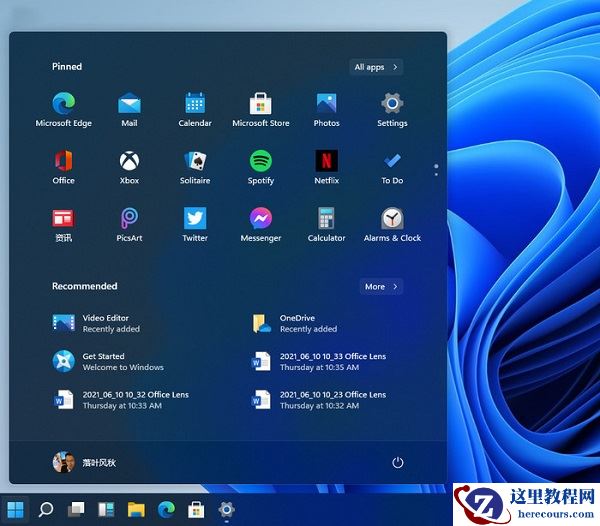Open Get Started Welcome to Windows
This screenshot has width=600, height=526.
[x=108, y=362]
